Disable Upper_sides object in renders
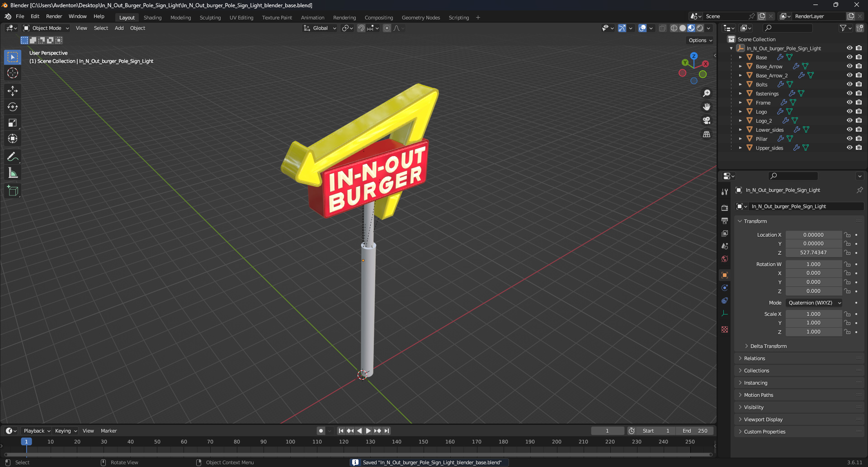The height and width of the screenshot is (467, 868). pyautogui.click(x=859, y=148)
